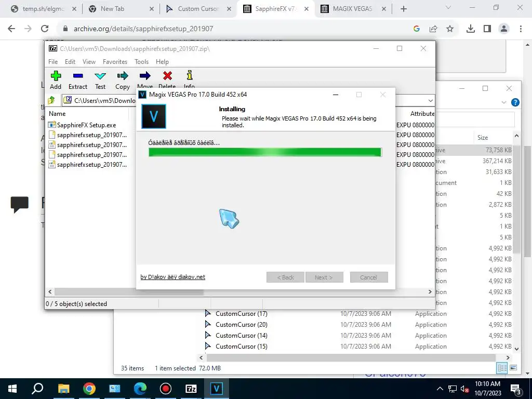
Task: Open the 7-Zip Help menu
Action: point(162,62)
